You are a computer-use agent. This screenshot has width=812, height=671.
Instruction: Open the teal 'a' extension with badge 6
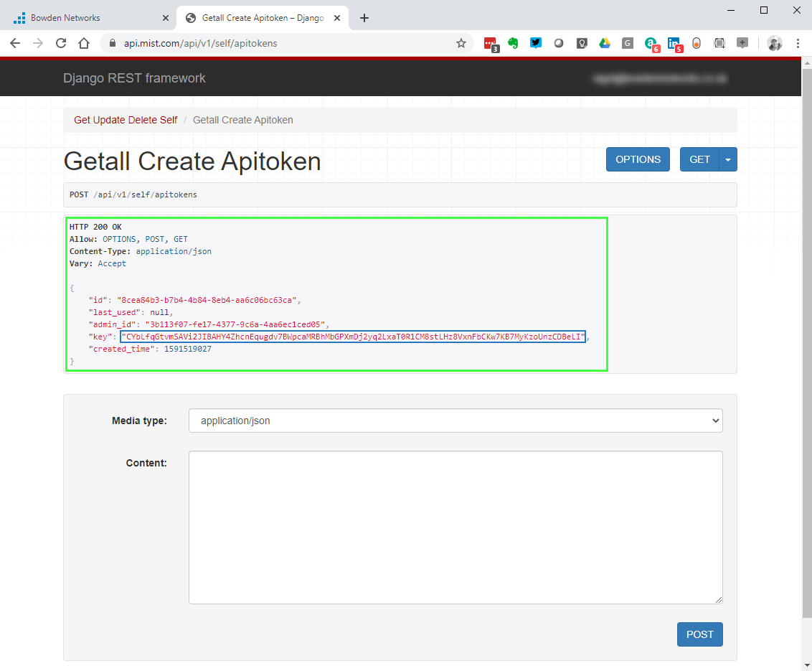tap(651, 44)
